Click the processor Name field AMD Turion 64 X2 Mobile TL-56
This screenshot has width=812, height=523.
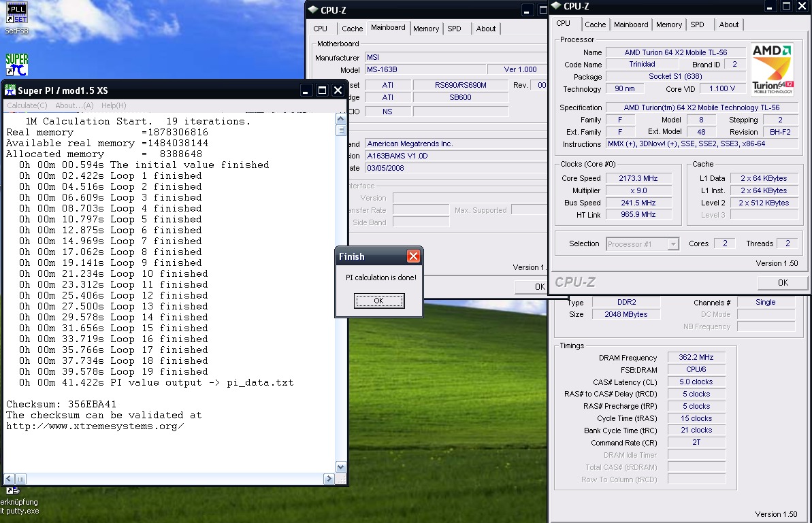tap(675, 52)
